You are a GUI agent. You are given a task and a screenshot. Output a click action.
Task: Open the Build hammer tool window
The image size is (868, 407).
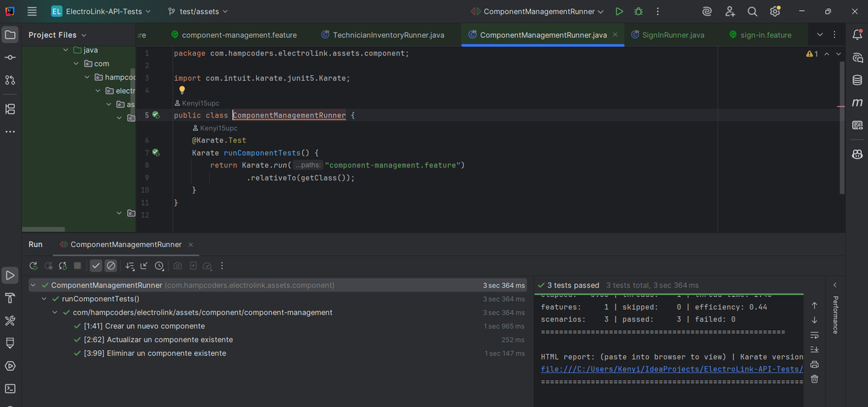point(10,298)
